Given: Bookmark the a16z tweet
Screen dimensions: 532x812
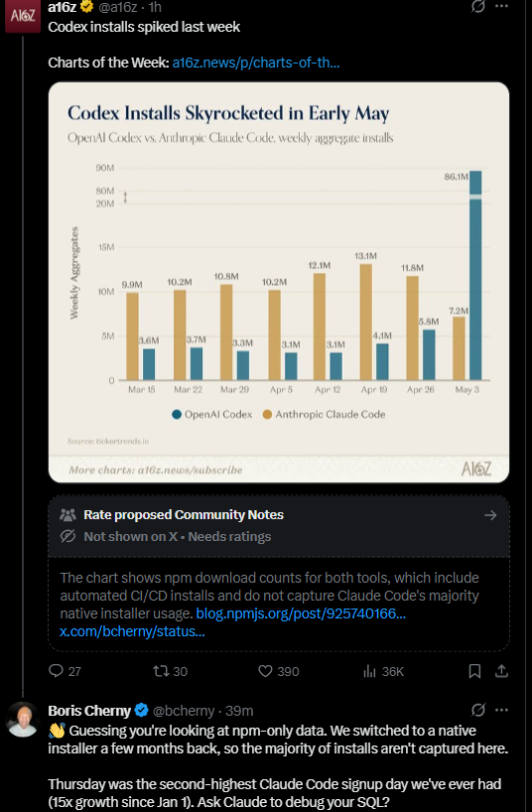Looking at the screenshot, I should 474,671.
